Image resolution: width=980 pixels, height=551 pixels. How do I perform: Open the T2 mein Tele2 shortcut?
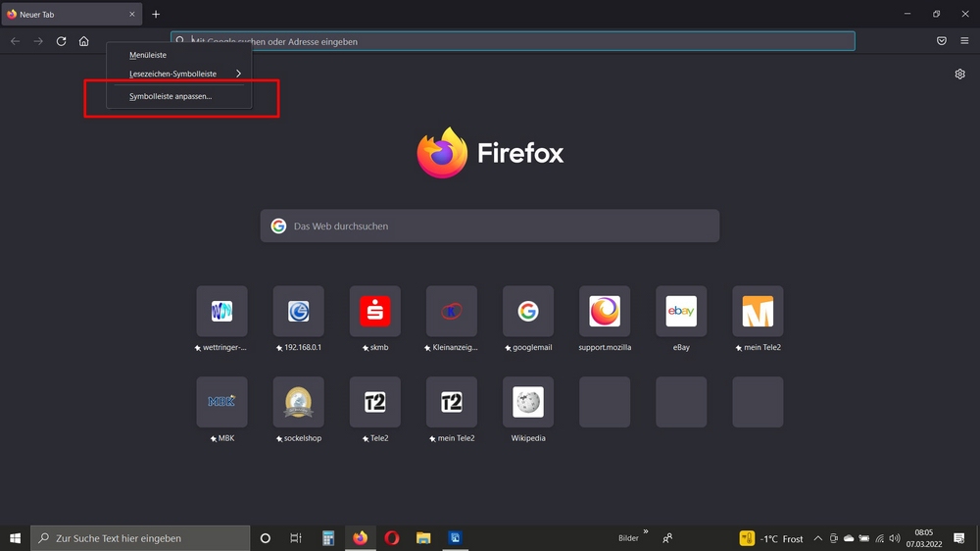[x=451, y=402]
